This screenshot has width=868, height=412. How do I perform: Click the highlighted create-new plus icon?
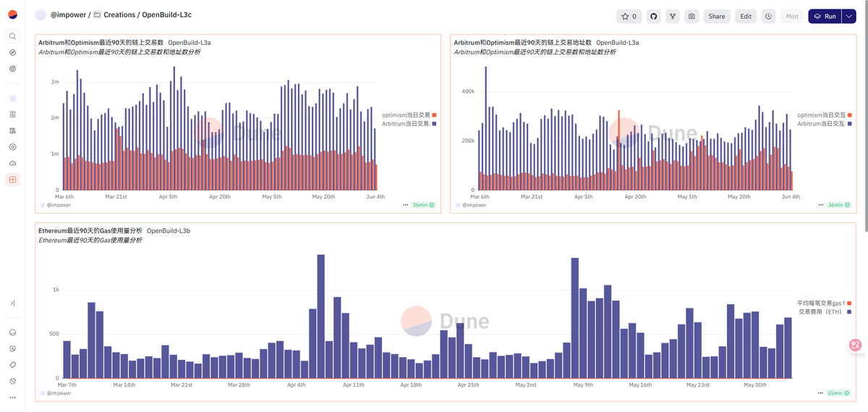(x=12, y=179)
